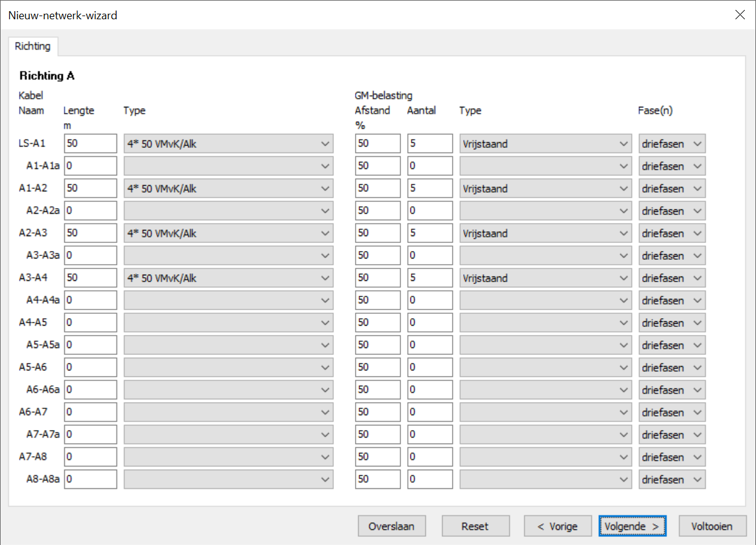Open the A2-A3 load type Vrijstaand dropdown
The width and height of the screenshot is (756, 545).
point(545,234)
